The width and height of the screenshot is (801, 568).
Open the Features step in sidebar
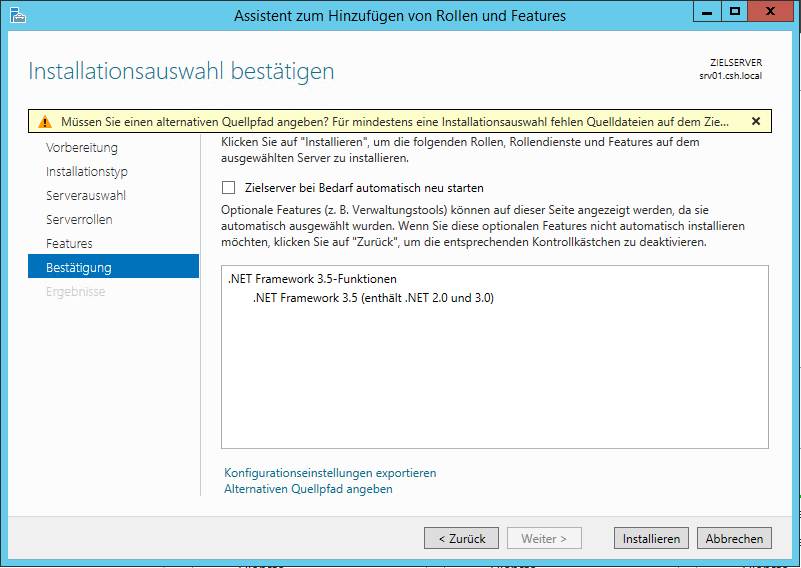[69, 244]
